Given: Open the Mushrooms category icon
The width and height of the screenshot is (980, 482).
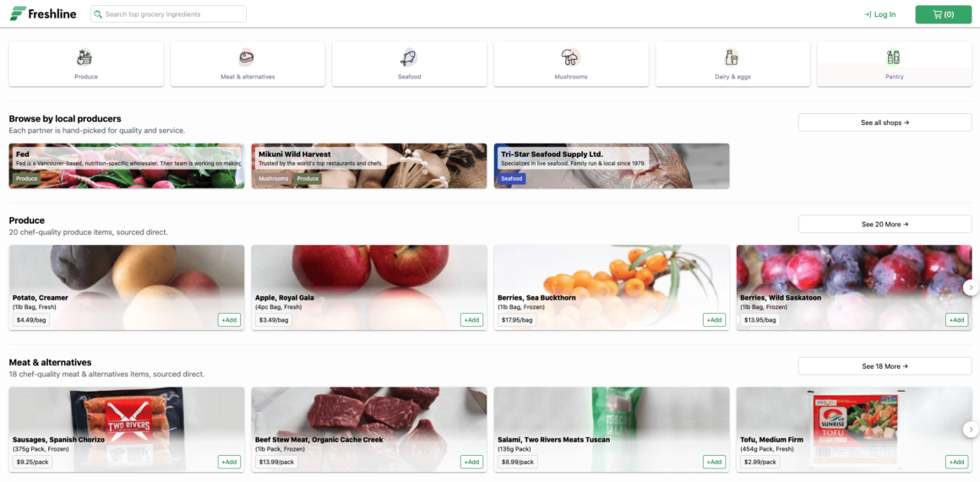Looking at the screenshot, I should [570, 57].
